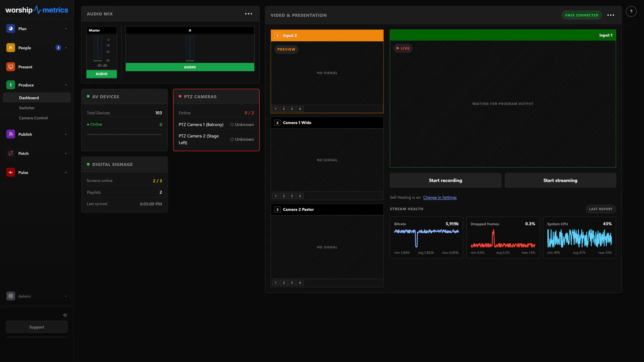The height and width of the screenshot is (362, 644).
Task: Click the orange People icon
Action: (x=11, y=48)
